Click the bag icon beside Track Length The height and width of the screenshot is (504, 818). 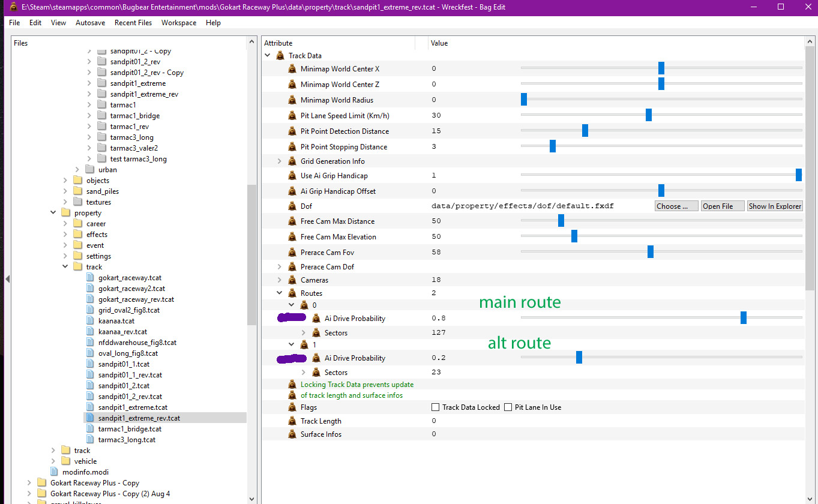[x=292, y=421]
